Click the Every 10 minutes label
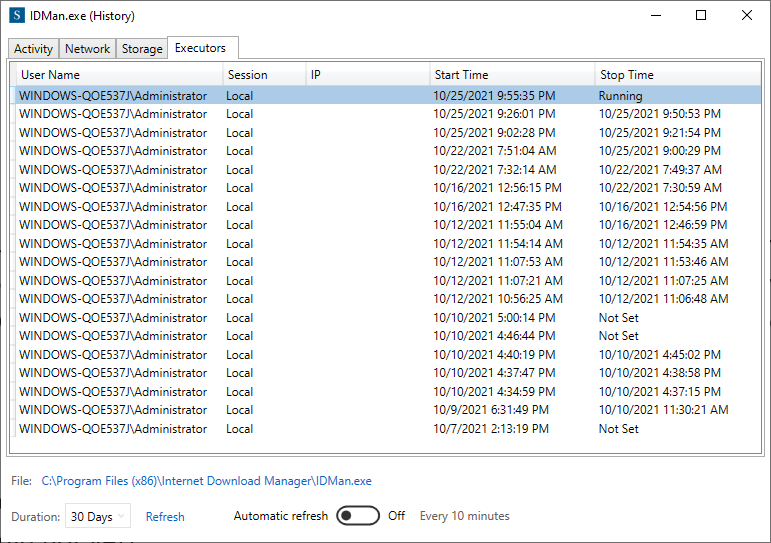771x543 pixels. click(465, 516)
